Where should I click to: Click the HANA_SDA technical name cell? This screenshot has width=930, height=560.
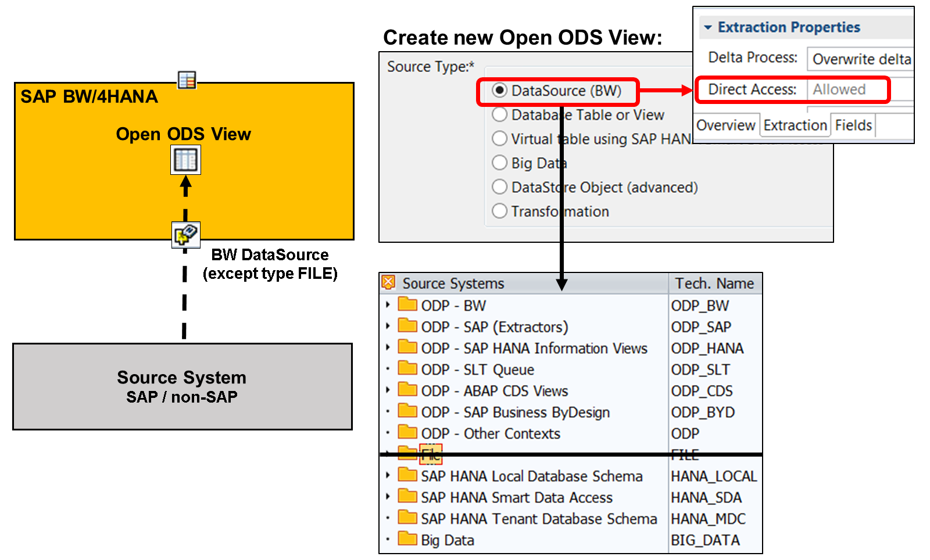point(706,498)
